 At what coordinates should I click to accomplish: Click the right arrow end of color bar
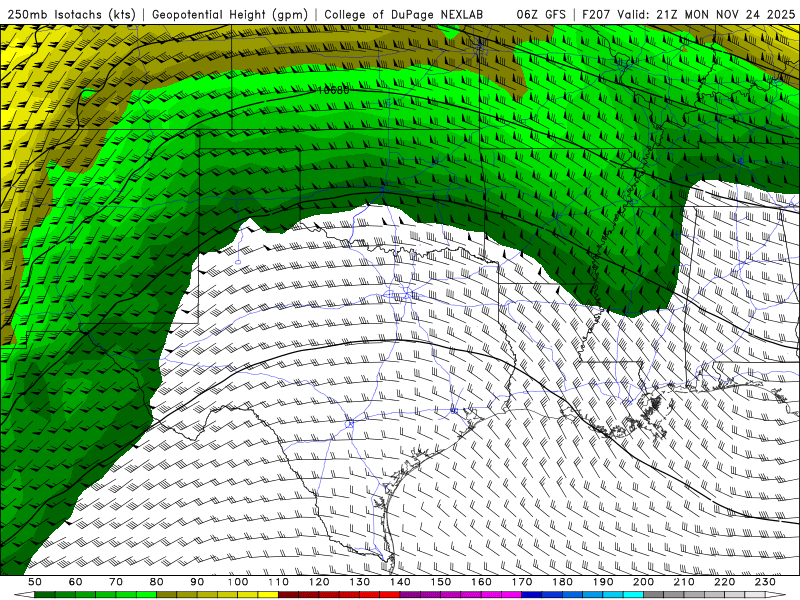pos(776,595)
